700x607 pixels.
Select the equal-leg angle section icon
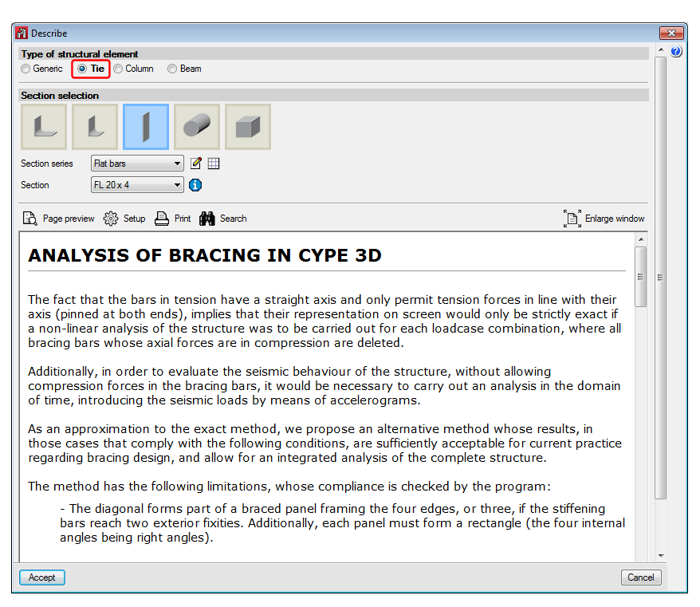(44, 127)
